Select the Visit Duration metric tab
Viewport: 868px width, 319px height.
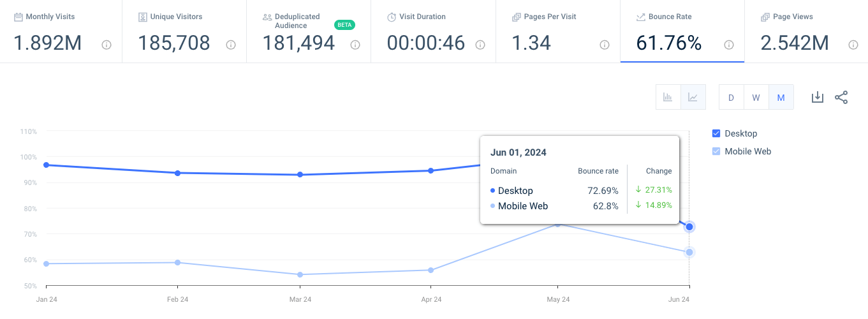(433, 32)
